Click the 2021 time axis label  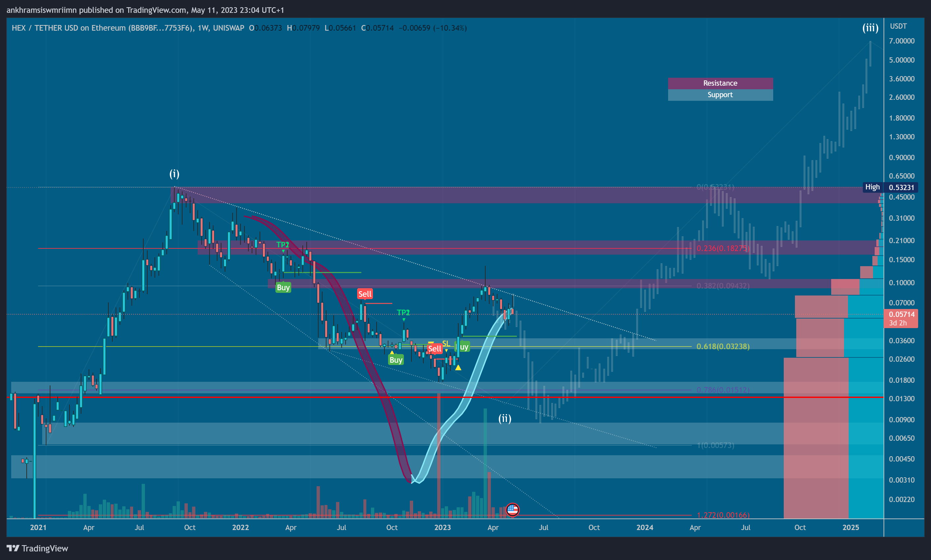click(38, 527)
